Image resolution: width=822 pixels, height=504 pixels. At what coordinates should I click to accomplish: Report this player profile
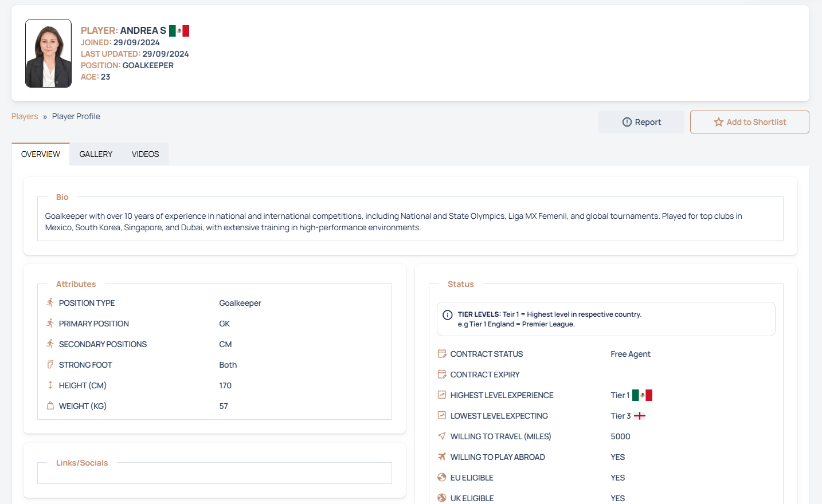tap(641, 122)
